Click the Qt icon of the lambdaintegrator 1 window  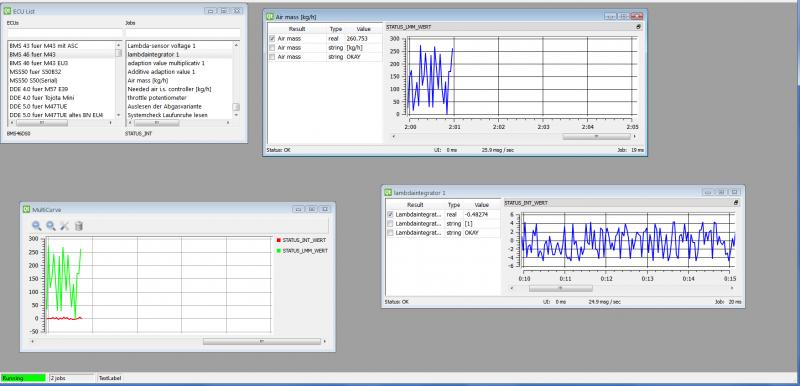[388, 193]
